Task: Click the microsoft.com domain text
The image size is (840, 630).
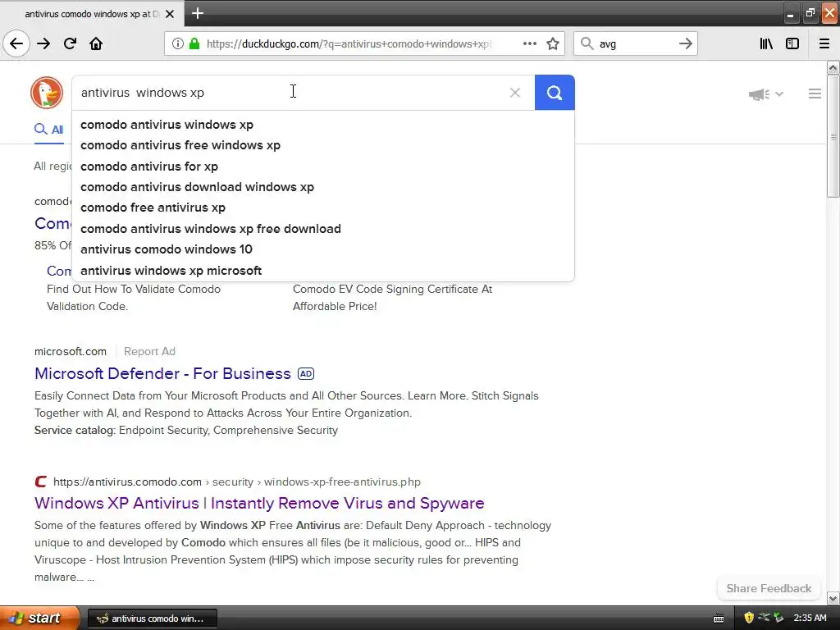Action: tap(71, 351)
